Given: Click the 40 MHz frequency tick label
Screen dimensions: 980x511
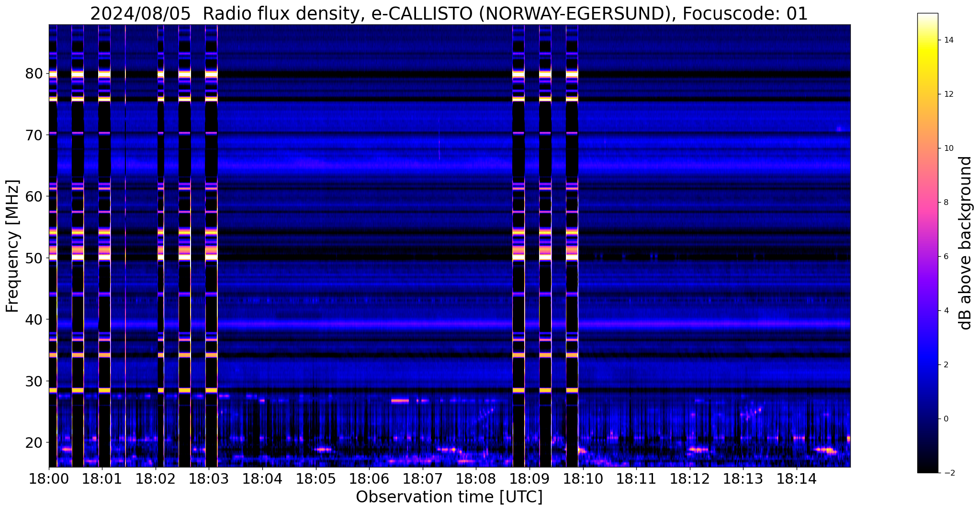Looking at the screenshot, I should point(34,319).
